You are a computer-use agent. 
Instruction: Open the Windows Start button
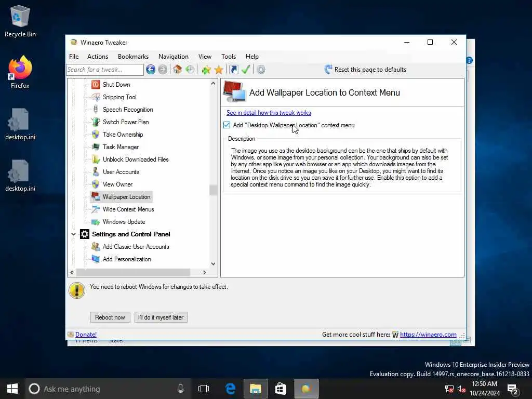click(x=12, y=389)
